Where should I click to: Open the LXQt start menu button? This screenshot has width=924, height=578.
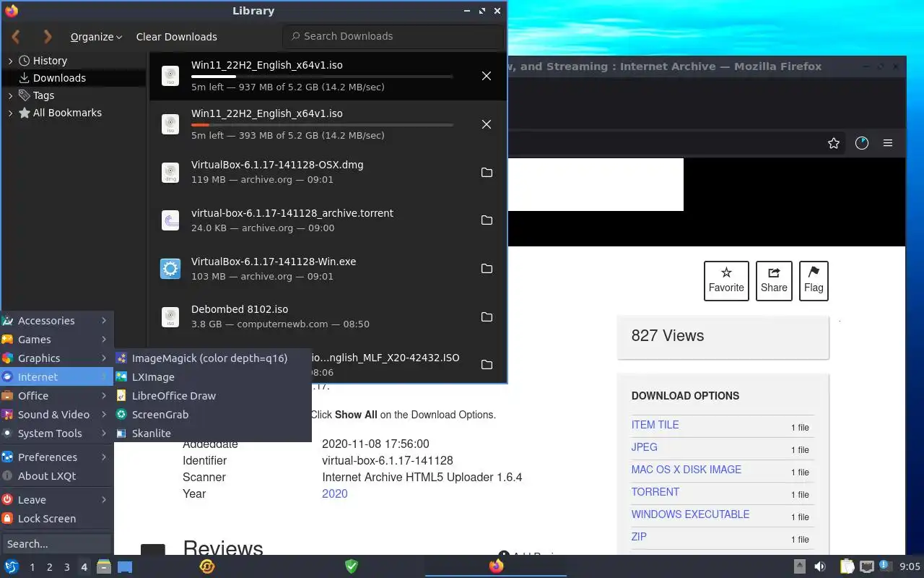pyautogui.click(x=12, y=566)
